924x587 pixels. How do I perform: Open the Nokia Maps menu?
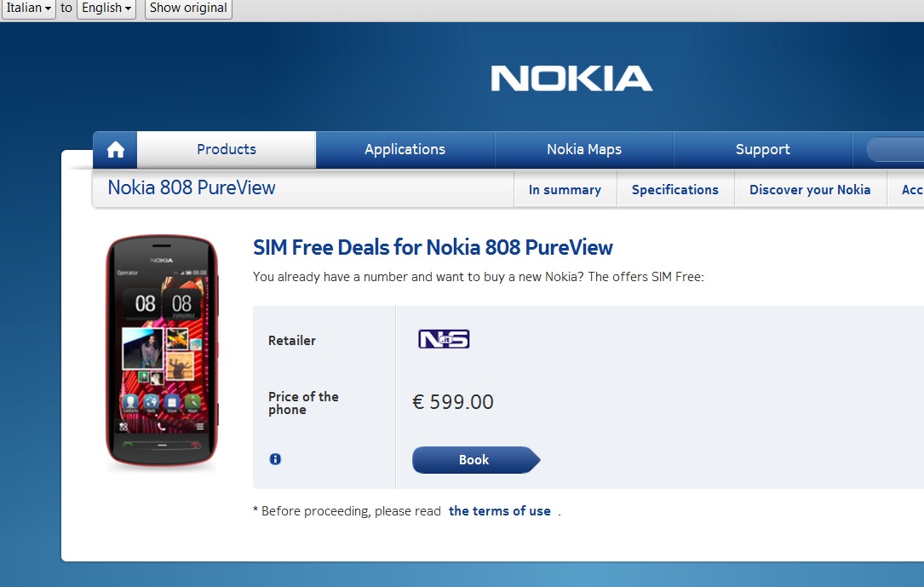tap(583, 149)
